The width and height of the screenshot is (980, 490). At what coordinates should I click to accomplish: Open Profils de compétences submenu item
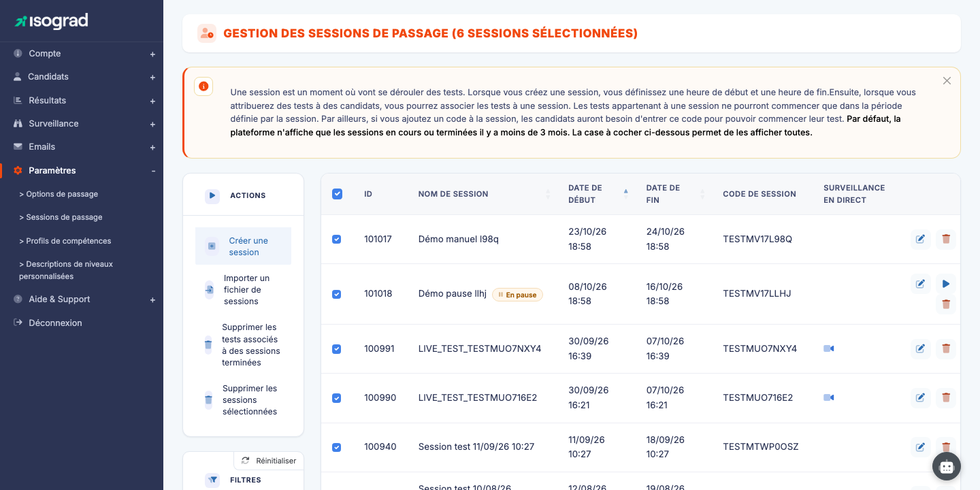point(65,241)
